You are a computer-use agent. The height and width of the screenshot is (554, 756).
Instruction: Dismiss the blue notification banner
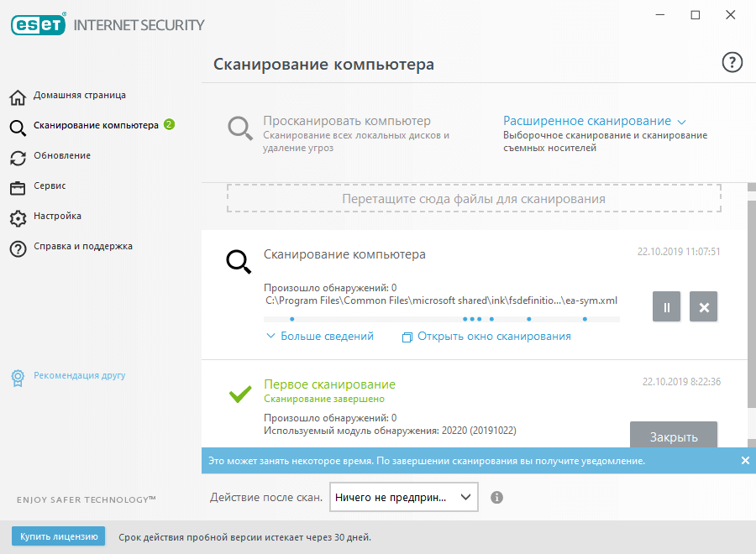click(x=745, y=461)
